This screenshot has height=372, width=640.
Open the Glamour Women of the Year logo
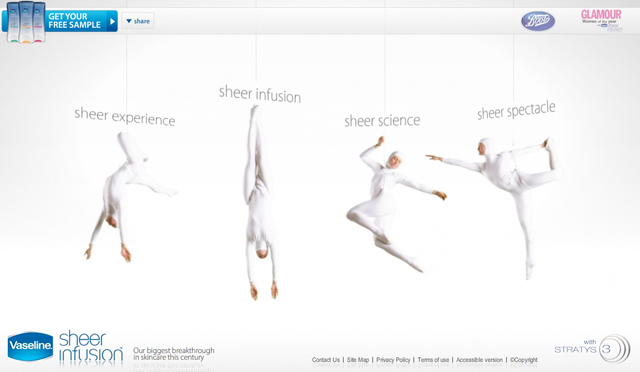click(x=602, y=20)
